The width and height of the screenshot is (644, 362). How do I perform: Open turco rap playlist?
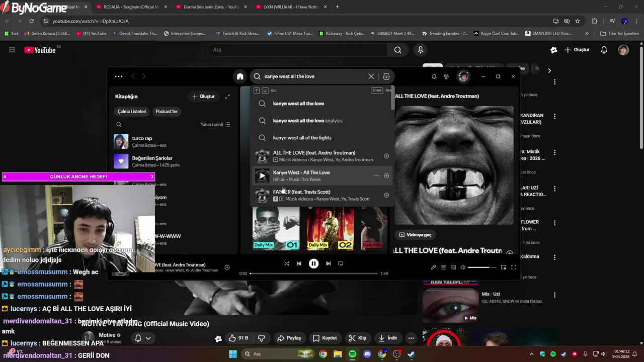[171, 141]
